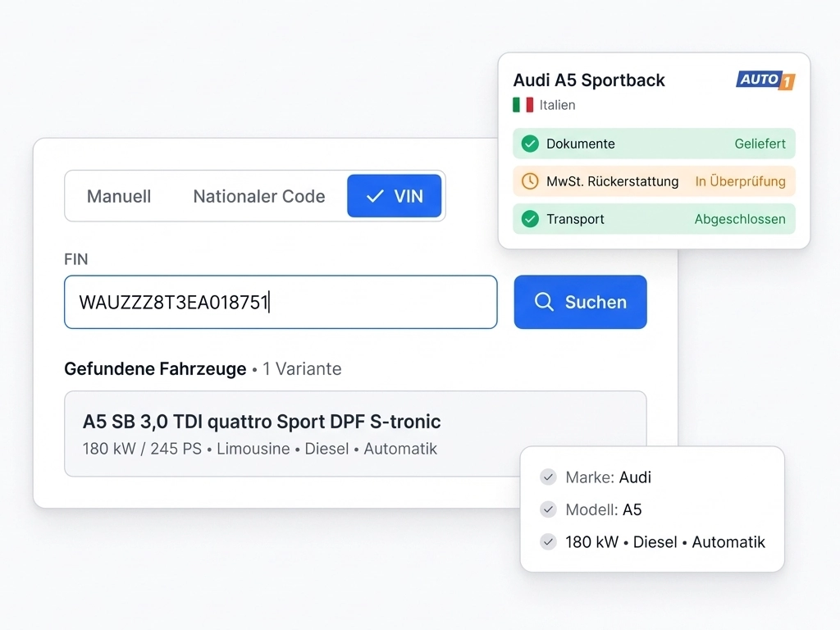Click the Italian flag icon

click(x=523, y=105)
